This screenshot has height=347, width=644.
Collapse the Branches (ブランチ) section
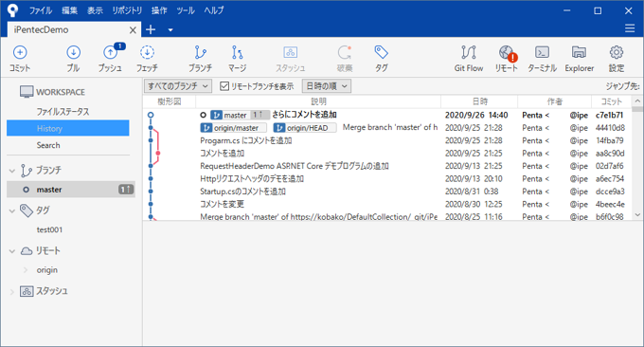click(12, 171)
